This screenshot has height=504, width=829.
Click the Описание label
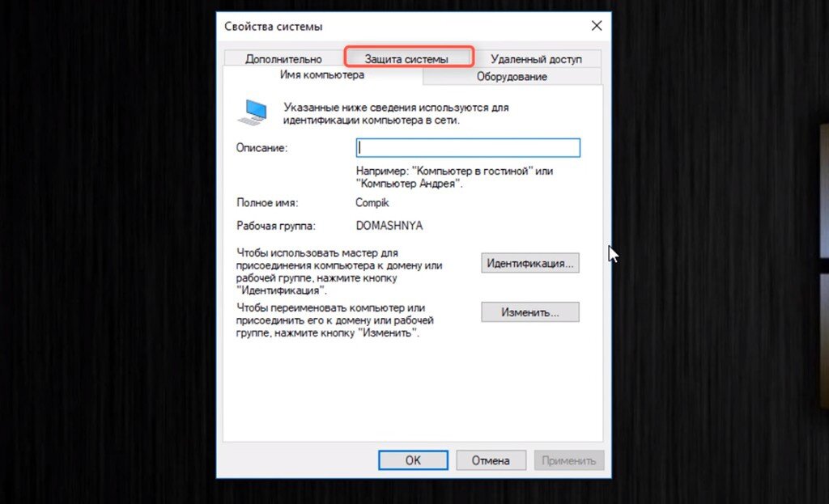(x=261, y=148)
